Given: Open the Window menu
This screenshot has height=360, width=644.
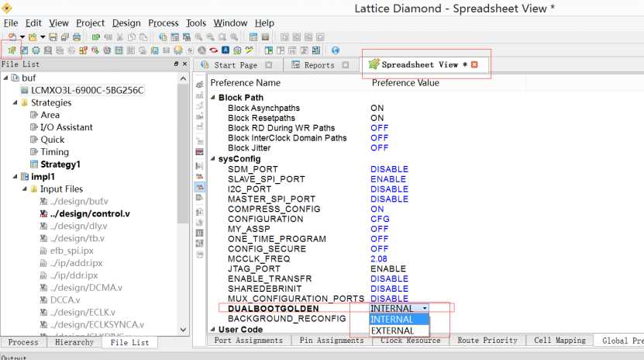Looking at the screenshot, I should click(230, 23).
